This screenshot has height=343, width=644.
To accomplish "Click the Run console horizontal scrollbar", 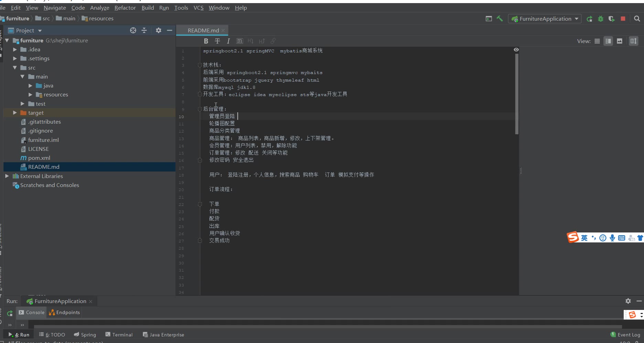I will point(328,326).
